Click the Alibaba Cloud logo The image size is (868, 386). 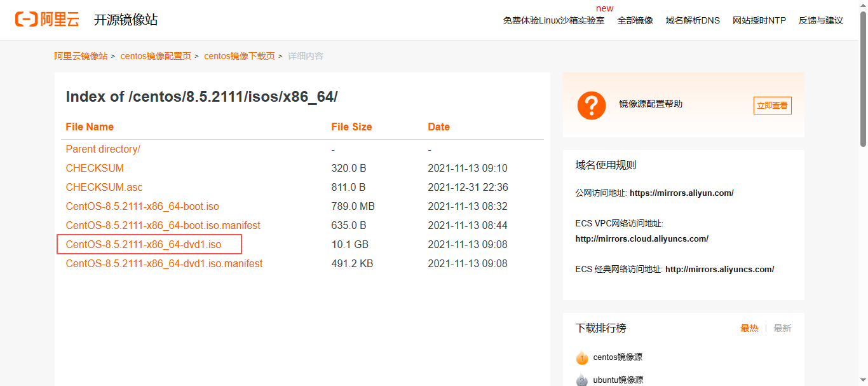(48, 20)
